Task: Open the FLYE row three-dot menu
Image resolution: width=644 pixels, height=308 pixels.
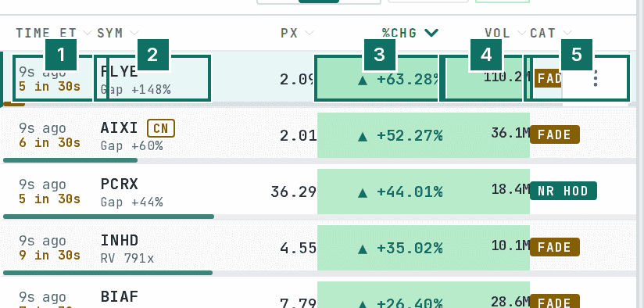Action: click(596, 78)
